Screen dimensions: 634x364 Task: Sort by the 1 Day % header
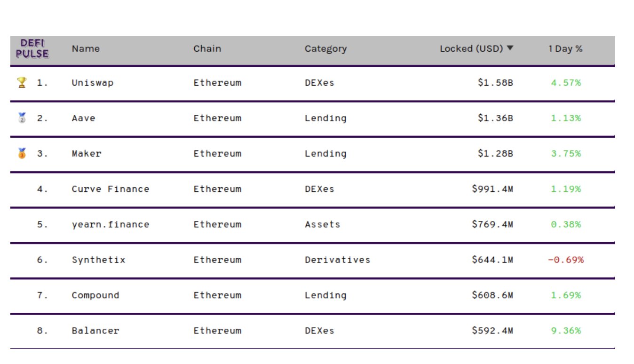(565, 48)
